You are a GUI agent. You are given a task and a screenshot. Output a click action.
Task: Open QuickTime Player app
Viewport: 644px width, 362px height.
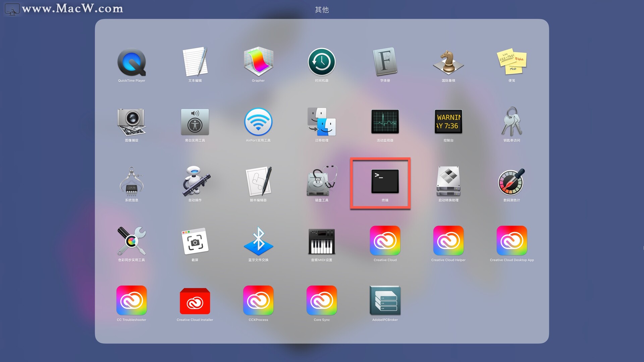pos(131,62)
